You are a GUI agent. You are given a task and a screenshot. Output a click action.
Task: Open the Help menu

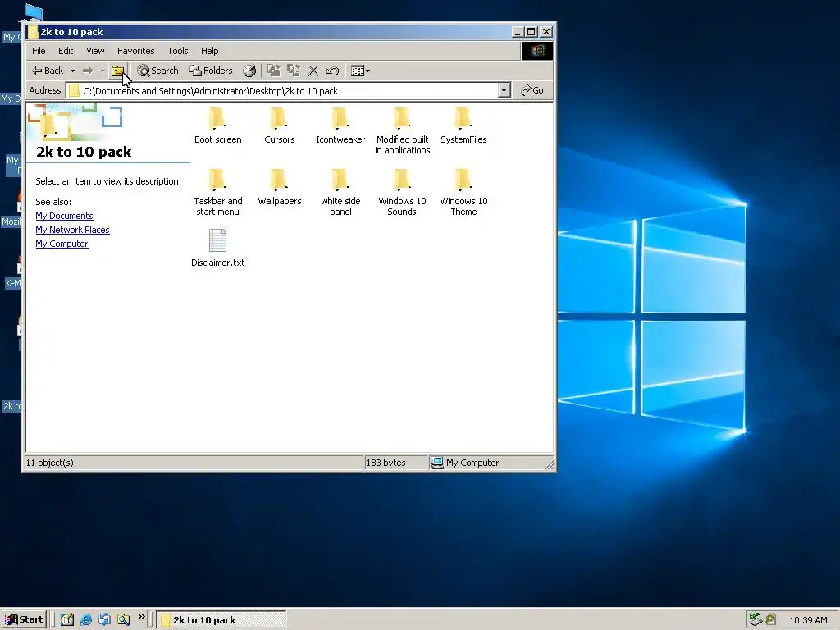pyautogui.click(x=209, y=51)
